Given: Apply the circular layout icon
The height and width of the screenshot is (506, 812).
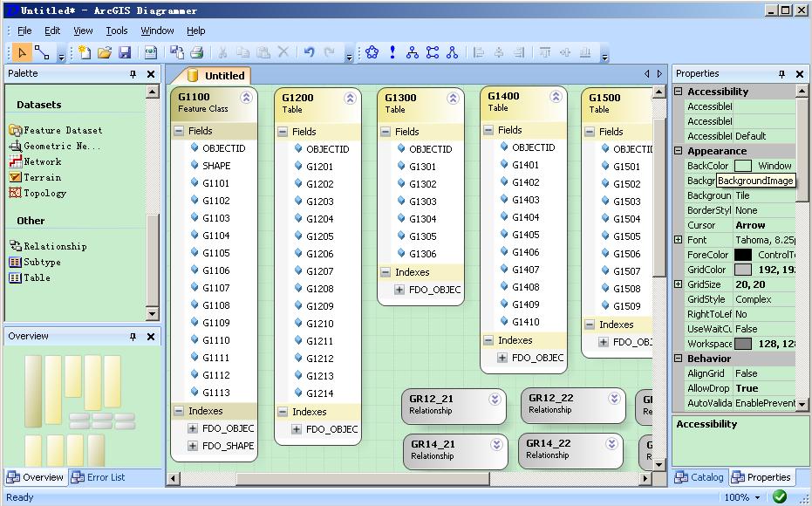Looking at the screenshot, I should tap(372, 52).
